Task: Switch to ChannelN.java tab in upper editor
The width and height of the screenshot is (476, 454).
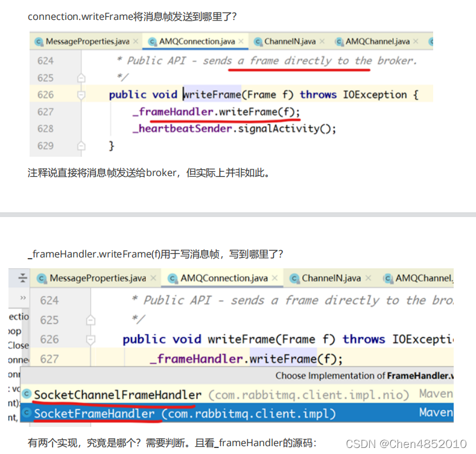Action: click(x=290, y=41)
